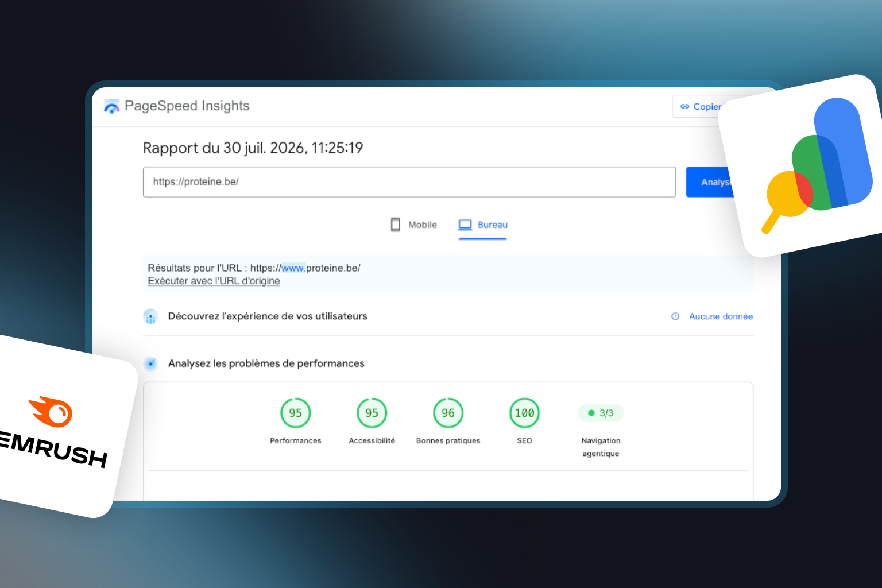Image resolution: width=882 pixels, height=588 pixels.
Task: Click the Accessibilité score gauge 95
Action: (x=372, y=413)
